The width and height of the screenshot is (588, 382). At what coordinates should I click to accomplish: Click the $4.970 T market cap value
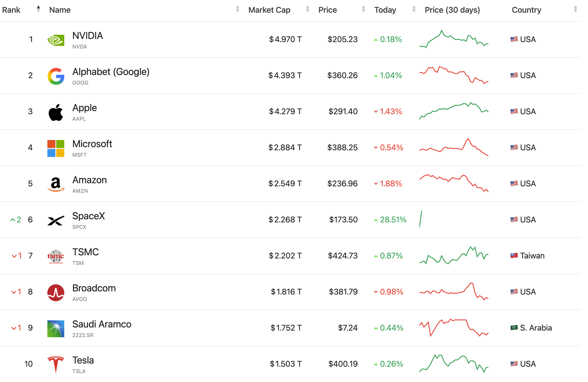point(285,39)
